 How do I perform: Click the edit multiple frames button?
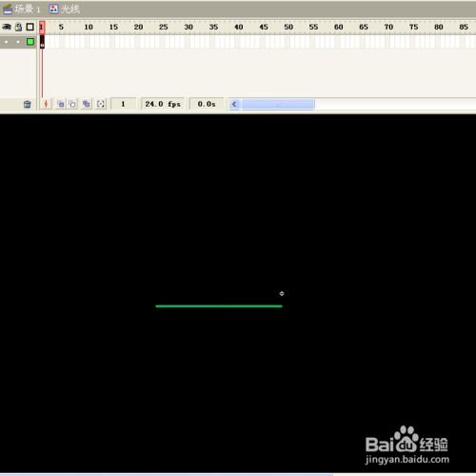pyautogui.click(x=87, y=104)
